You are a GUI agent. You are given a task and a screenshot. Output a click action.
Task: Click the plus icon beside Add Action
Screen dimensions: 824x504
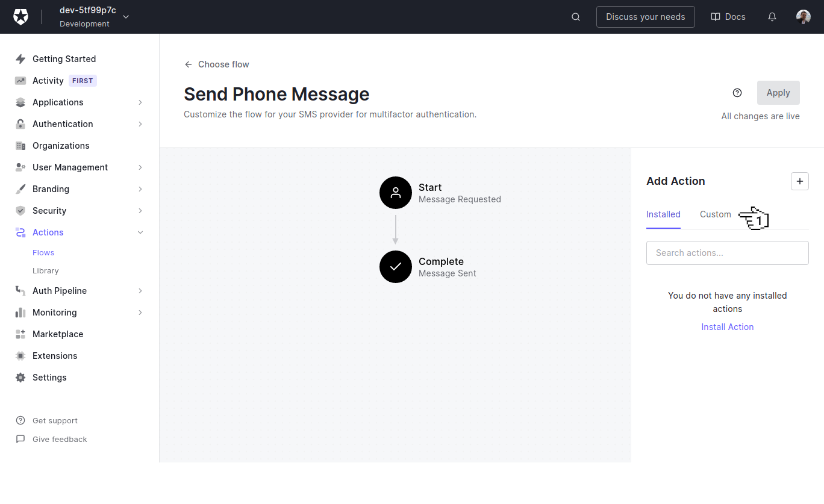[x=800, y=181]
